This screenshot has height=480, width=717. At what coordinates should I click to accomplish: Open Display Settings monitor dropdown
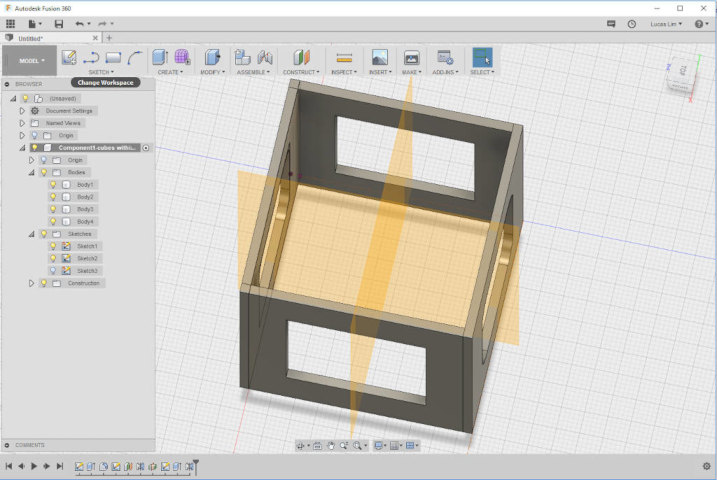click(380, 446)
